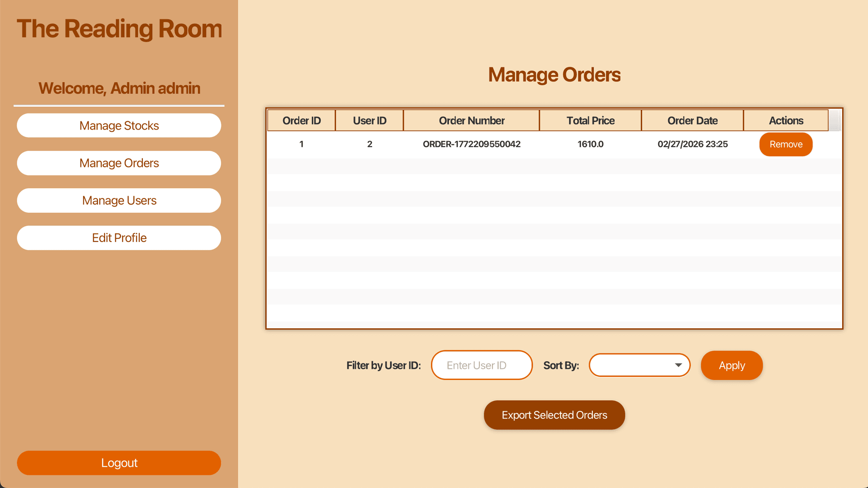Click the User ID column header

pyautogui.click(x=369, y=121)
